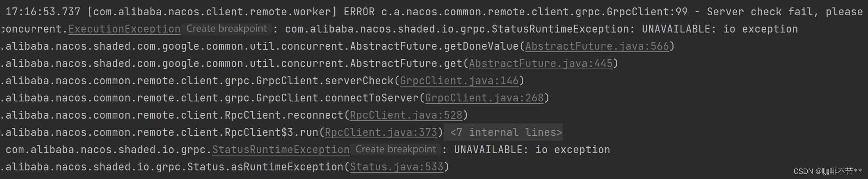Click Create breakpoint beside StatusRuntimeException
The image size is (868, 179).
click(x=396, y=149)
